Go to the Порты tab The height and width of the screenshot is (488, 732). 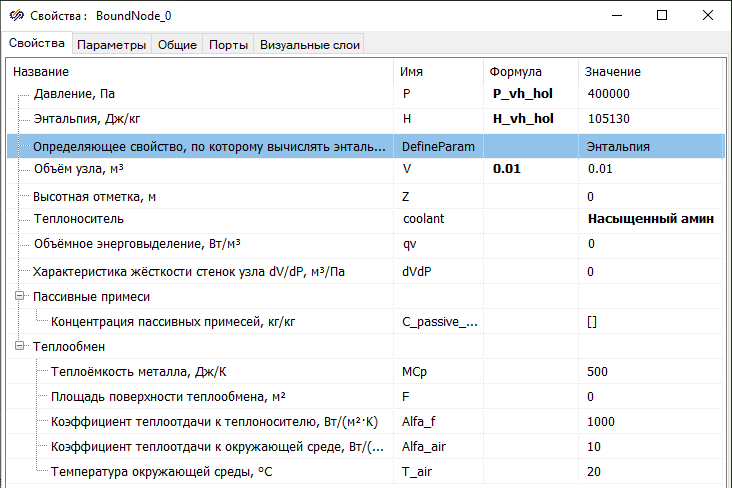(x=228, y=45)
